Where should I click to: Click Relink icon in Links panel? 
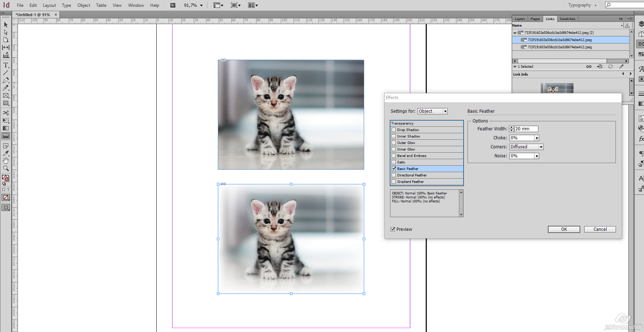(x=589, y=66)
